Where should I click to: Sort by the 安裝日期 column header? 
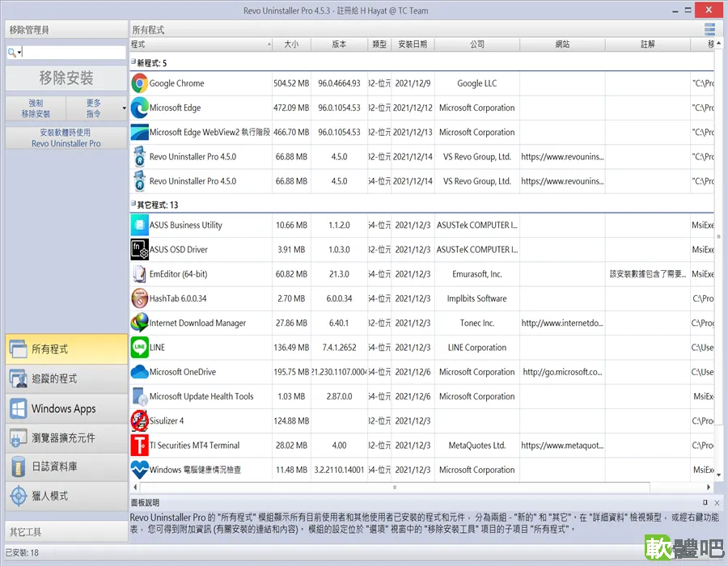(413, 44)
